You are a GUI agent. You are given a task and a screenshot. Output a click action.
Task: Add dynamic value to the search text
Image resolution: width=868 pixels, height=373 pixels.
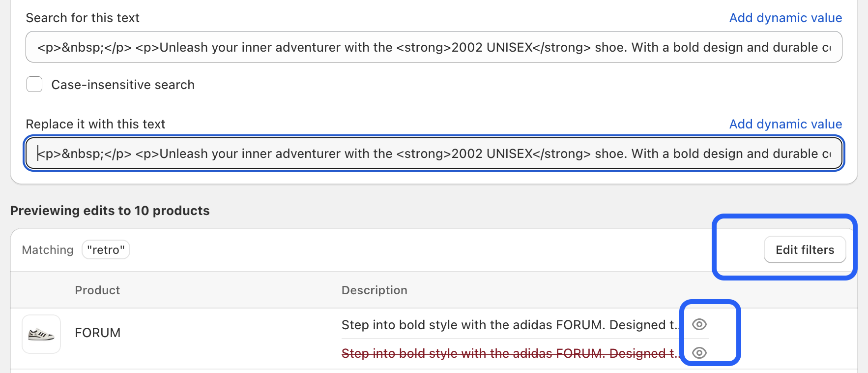tap(785, 18)
